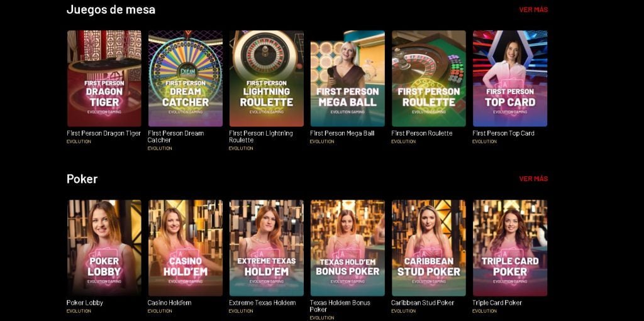The image size is (644, 321).
Task: Click the 'First Person Dragon Tiger' title text
Action: click(x=104, y=133)
